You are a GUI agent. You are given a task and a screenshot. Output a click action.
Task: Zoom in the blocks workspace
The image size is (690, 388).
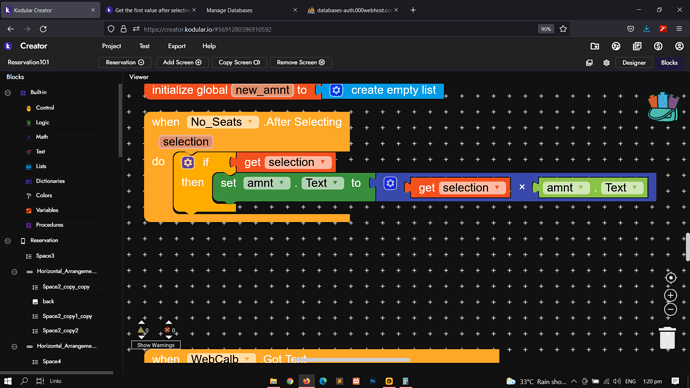[670, 295]
